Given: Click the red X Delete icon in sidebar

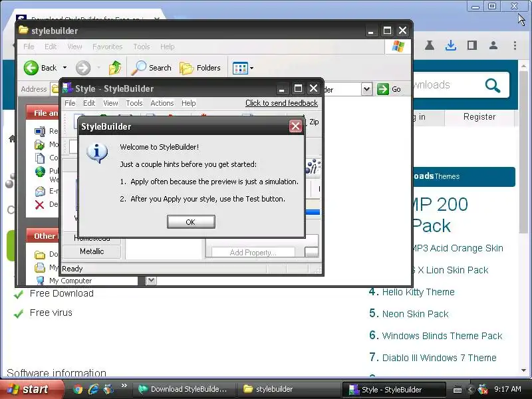Looking at the screenshot, I should point(40,205).
